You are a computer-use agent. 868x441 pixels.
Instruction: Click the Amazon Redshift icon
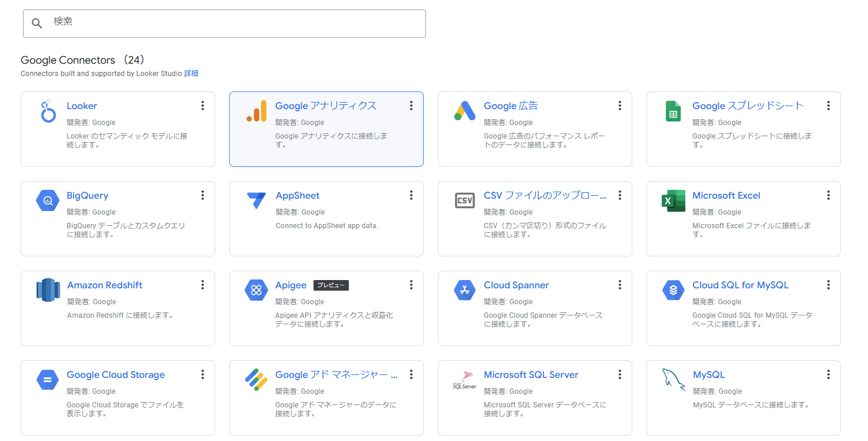[48, 290]
